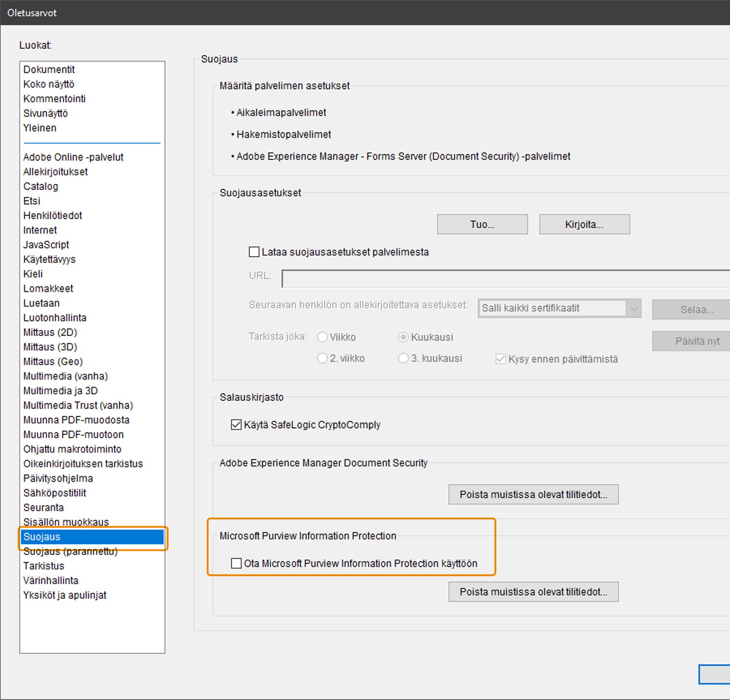Open Aikaleimapalvelimet server settings
This screenshot has height=700, width=730.
pyautogui.click(x=281, y=113)
